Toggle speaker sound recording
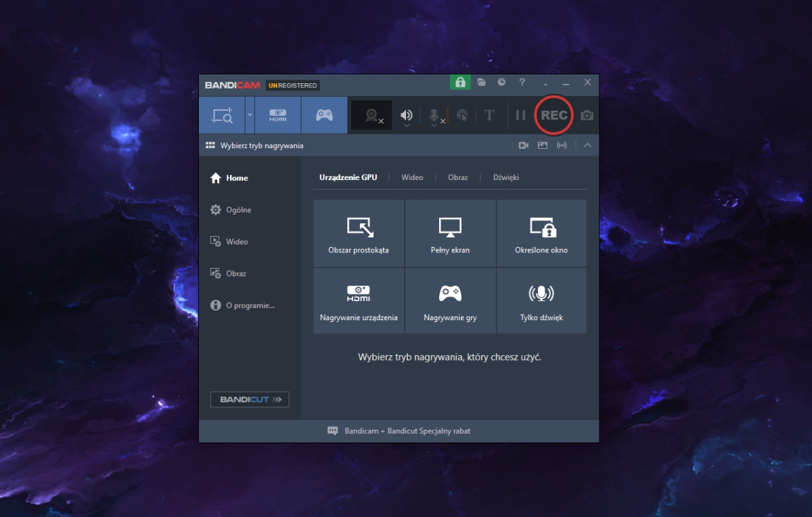The height and width of the screenshot is (517, 812). pyautogui.click(x=406, y=114)
